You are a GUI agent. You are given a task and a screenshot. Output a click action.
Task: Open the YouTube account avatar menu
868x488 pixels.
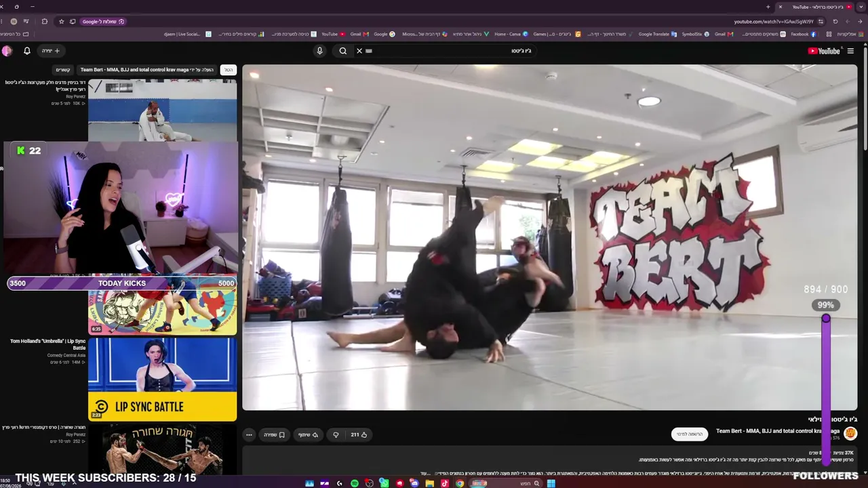pyautogui.click(x=7, y=51)
